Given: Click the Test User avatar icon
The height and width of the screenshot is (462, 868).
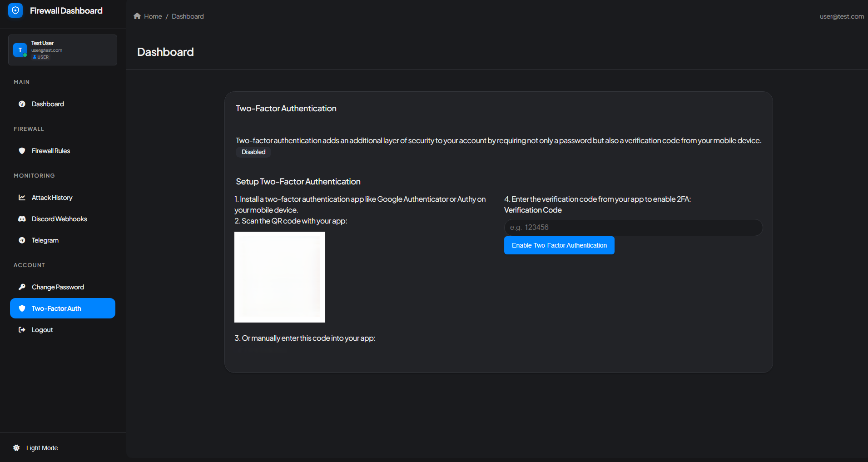Looking at the screenshot, I should pos(20,50).
